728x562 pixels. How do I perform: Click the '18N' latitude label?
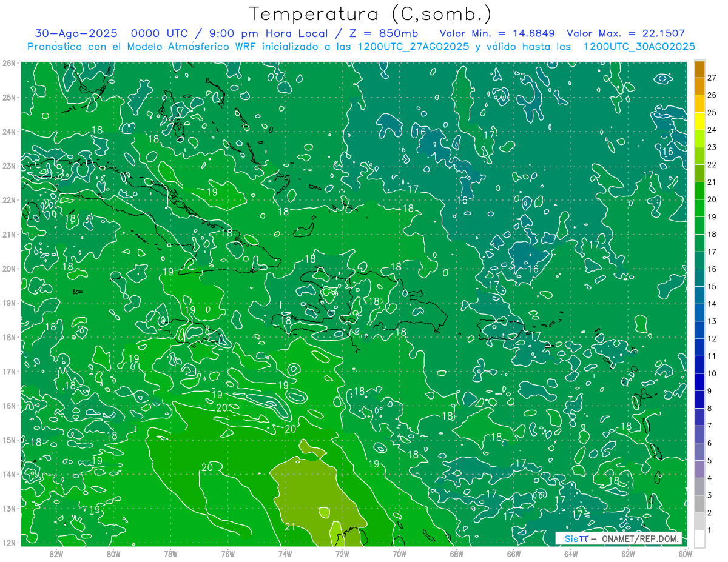tap(9, 337)
